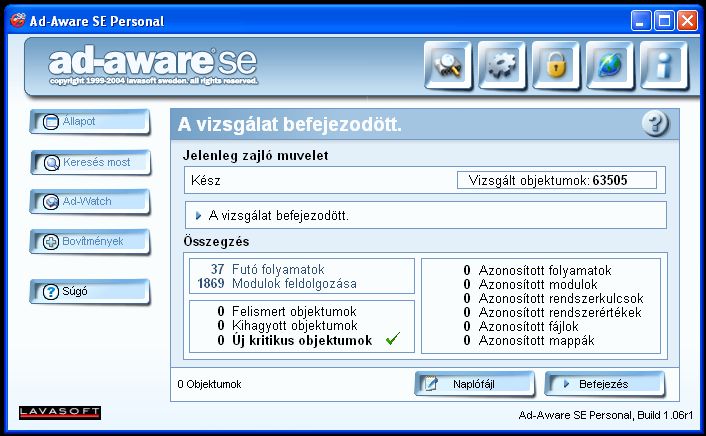706x436 pixels.
Task: Check for web updates with globe icon
Action: (610, 65)
